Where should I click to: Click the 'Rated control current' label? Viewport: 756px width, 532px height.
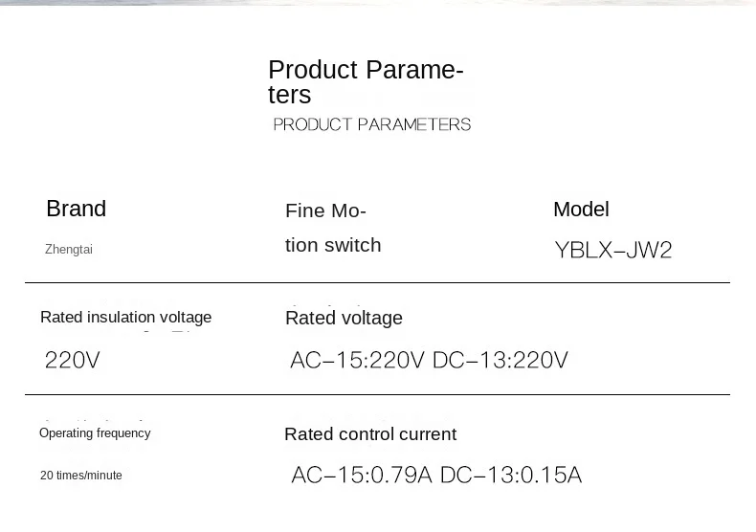click(x=370, y=434)
